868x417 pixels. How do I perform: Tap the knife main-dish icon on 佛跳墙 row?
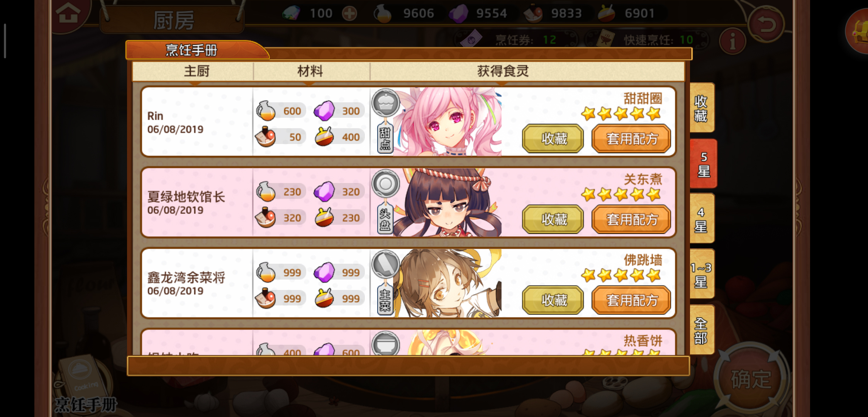pos(385,264)
